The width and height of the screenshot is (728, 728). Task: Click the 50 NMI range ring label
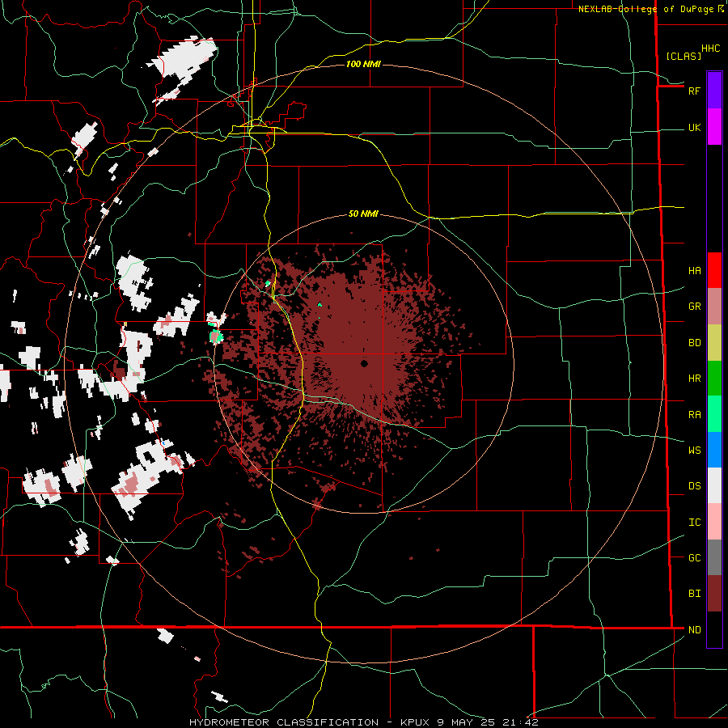(363, 214)
